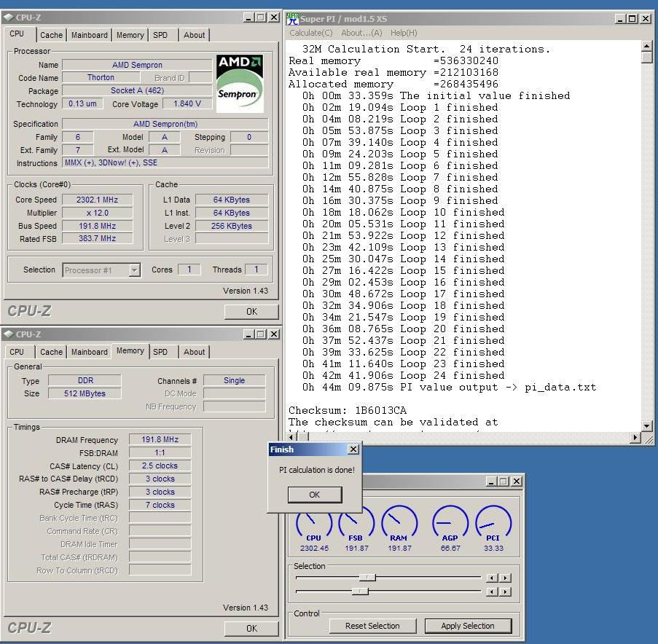The image size is (658, 644).
Task: Close the bottom CPU-Z window
Action: (x=274, y=334)
